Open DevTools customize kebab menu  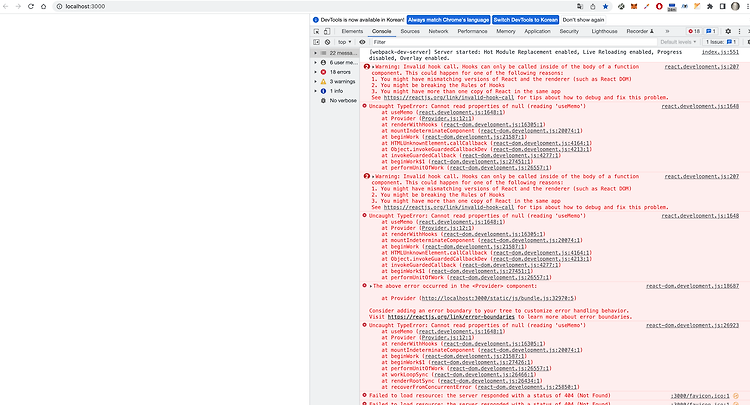(x=739, y=31)
